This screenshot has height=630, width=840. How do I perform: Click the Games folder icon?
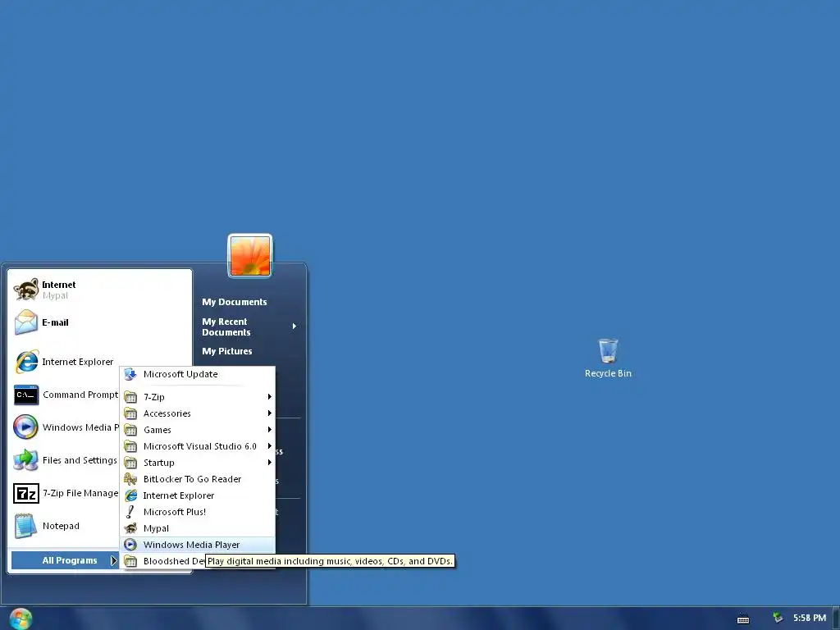point(130,430)
